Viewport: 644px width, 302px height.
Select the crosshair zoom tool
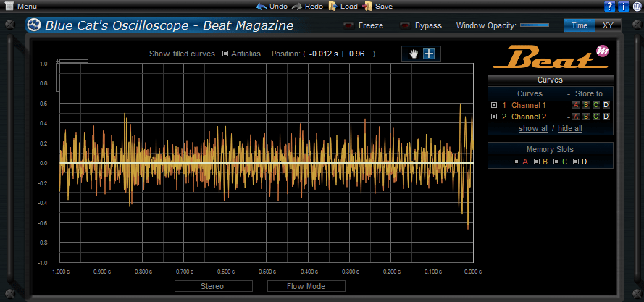tap(429, 54)
